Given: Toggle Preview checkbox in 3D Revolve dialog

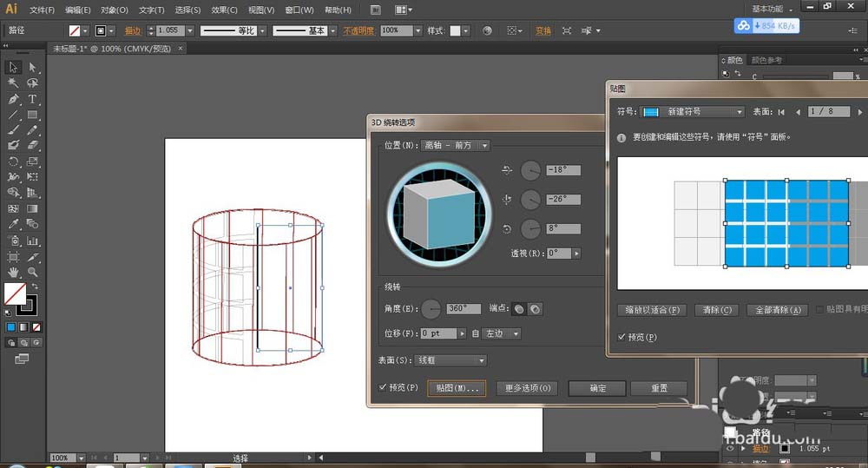Looking at the screenshot, I should pyautogui.click(x=383, y=387).
